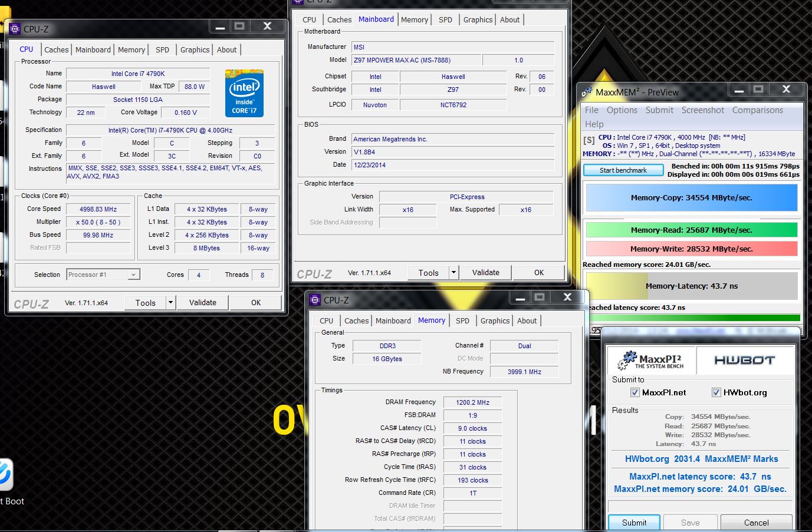Viewport: 812px width, 532px height.
Task: Minimize the CPU-Z Memory window
Action: (521, 297)
